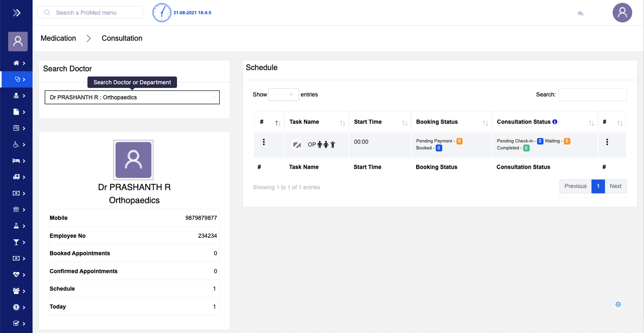This screenshot has height=333, width=644.
Task: Sort table by Booking Status column
Action: (451, 122)
